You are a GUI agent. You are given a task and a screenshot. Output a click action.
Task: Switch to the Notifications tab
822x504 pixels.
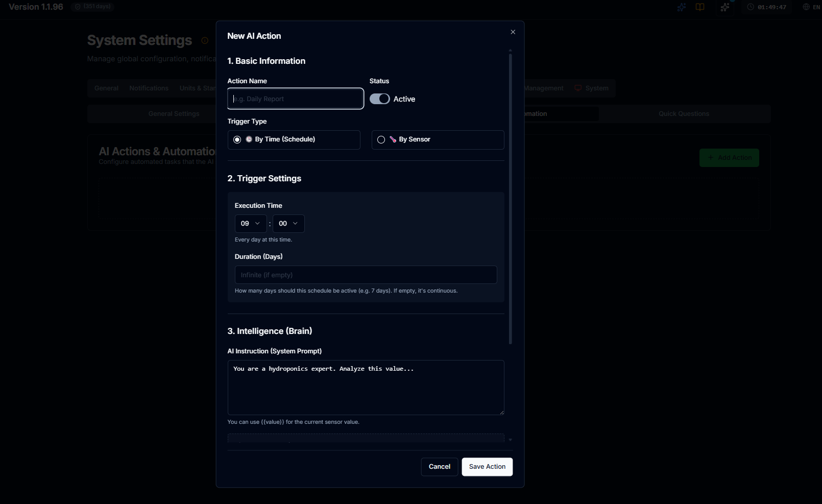click(149, 88)
